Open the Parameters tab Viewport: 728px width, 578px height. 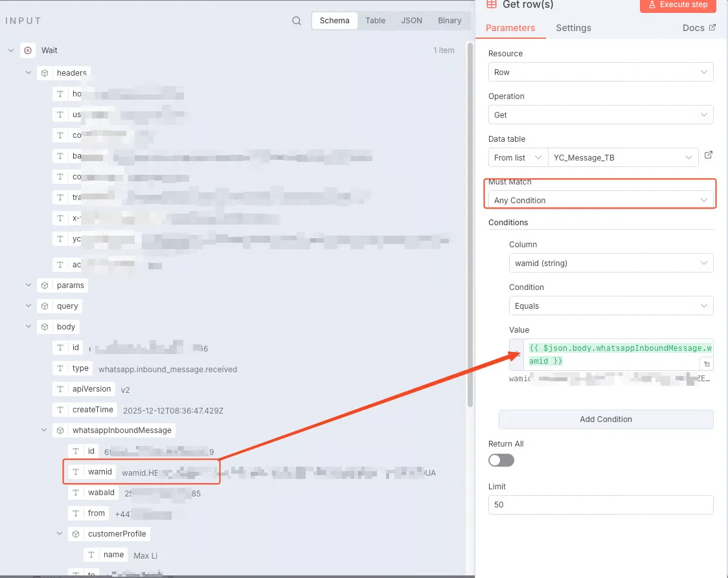(510, 28)
